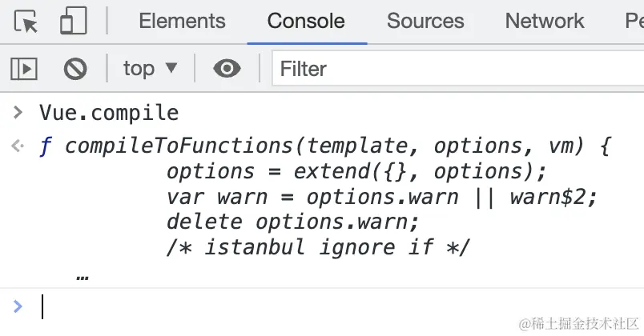Activate the inspect element picker icon

pyautogui.click(x=26, y=22)
